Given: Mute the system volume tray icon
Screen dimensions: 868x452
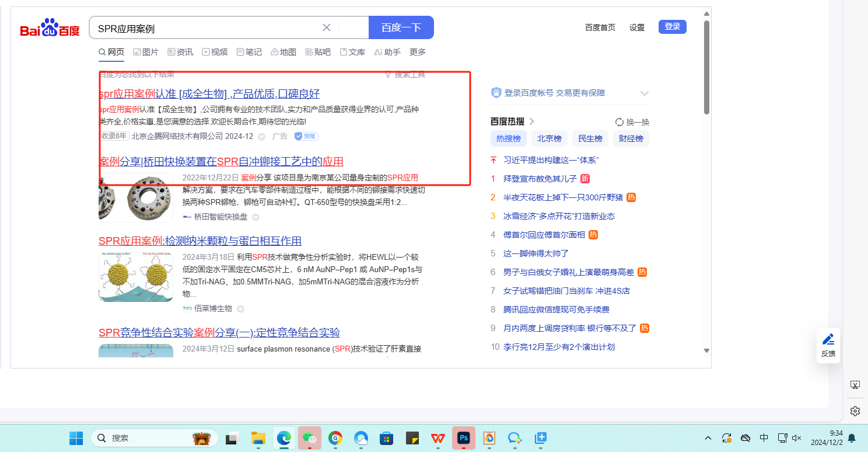Looking at the screenshot, I should click(797, 438).
